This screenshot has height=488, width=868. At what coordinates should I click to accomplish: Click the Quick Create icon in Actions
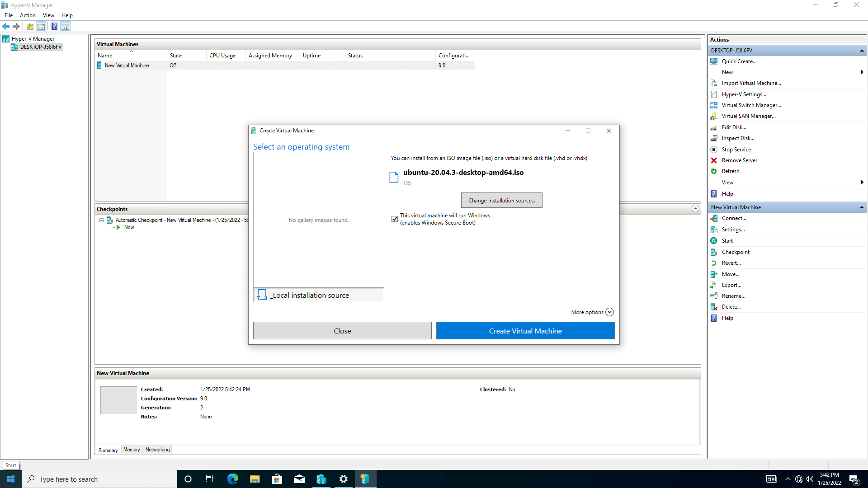click(x=715, y=61)
